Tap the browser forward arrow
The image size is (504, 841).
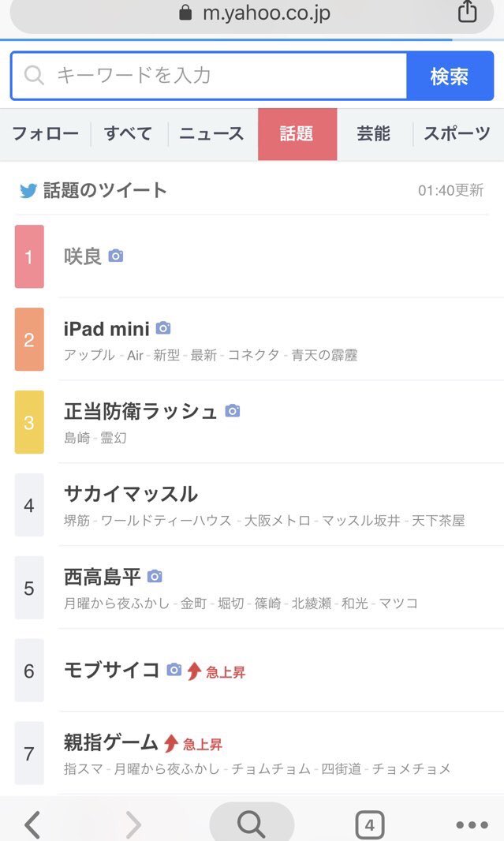click(133, 825)
